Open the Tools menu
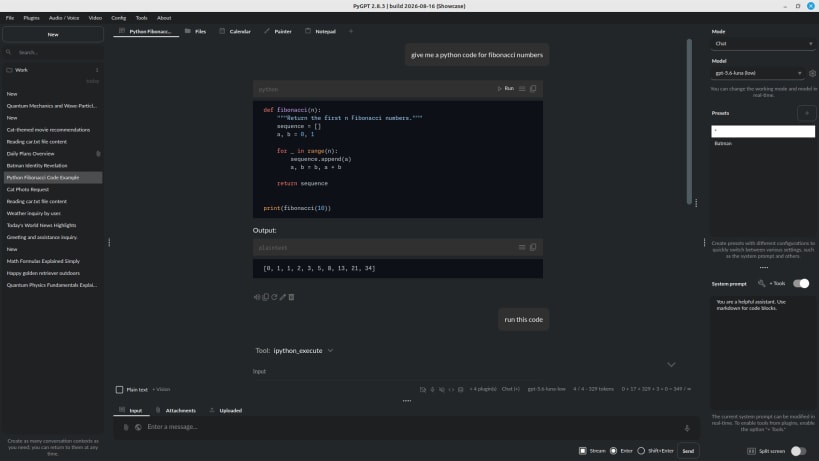 [142, 18]
